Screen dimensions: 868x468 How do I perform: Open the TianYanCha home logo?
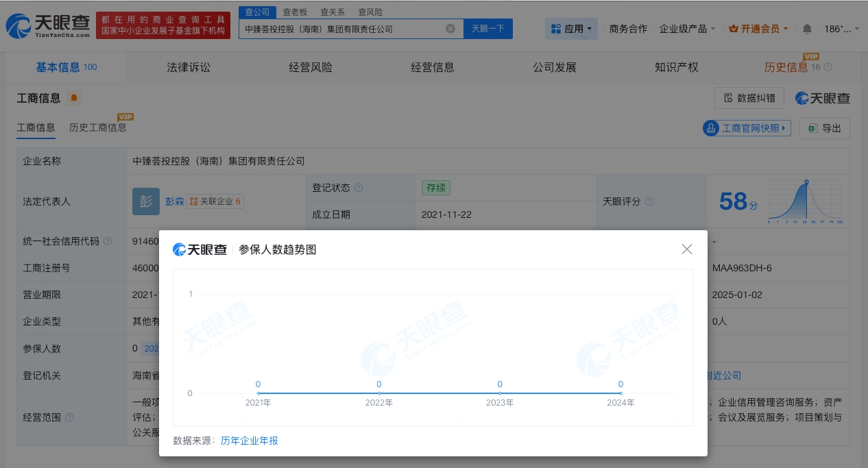(x=48, y=27)
